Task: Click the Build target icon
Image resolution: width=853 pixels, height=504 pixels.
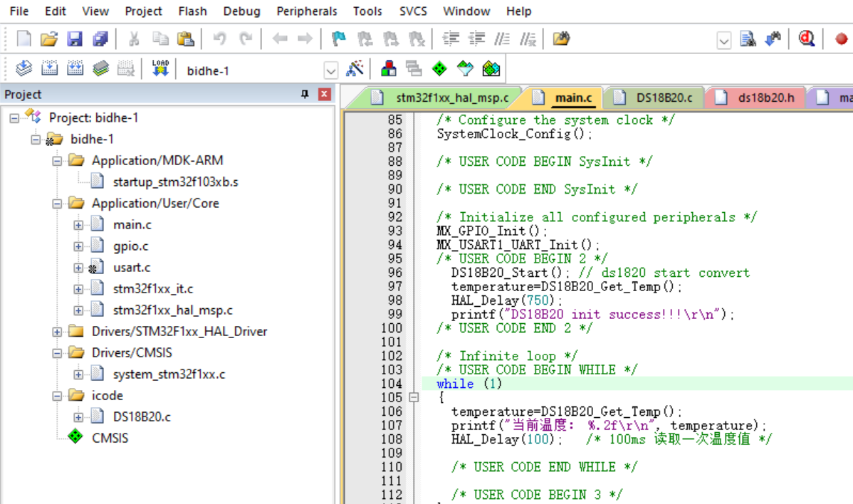Action: [x=49, y=69]
